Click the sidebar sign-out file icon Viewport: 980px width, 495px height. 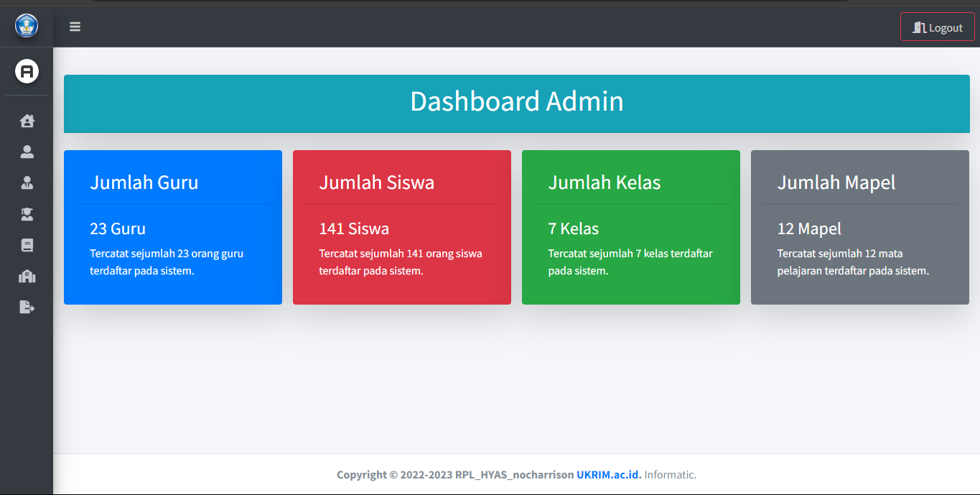pyautogui.click(x=27, y=307)
